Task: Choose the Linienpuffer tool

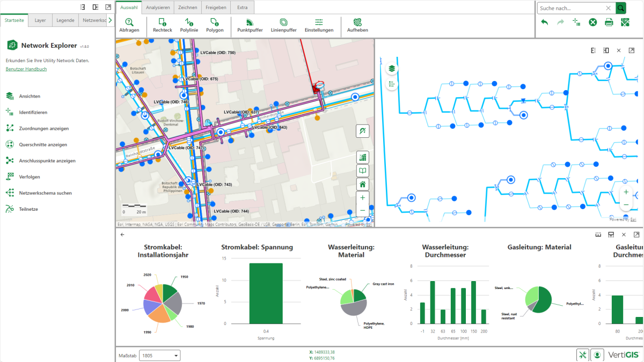Action: [283, 25]
